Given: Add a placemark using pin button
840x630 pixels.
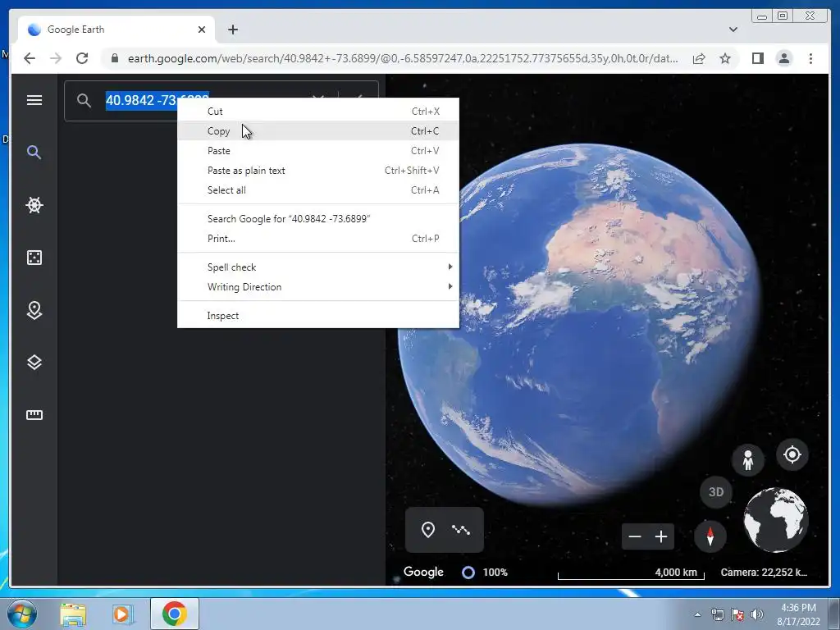Looking at the screenshot, I should [x=428, y=530].
